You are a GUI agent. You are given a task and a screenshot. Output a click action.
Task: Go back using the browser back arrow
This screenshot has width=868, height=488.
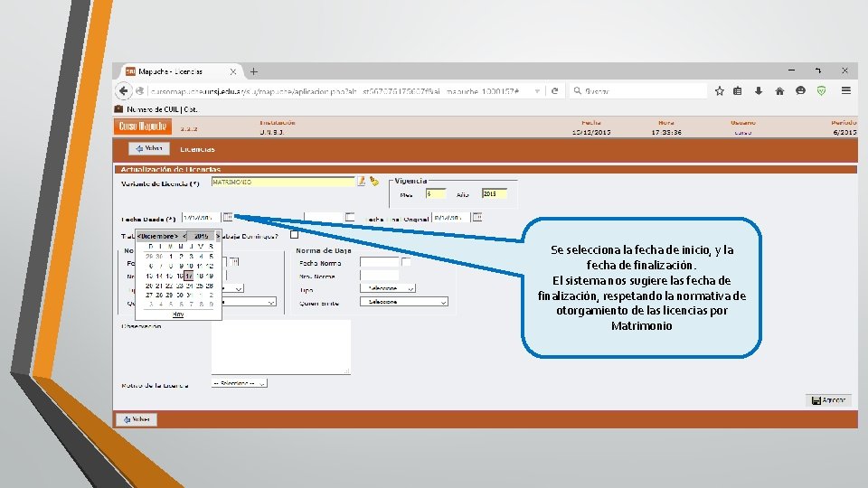124,90
